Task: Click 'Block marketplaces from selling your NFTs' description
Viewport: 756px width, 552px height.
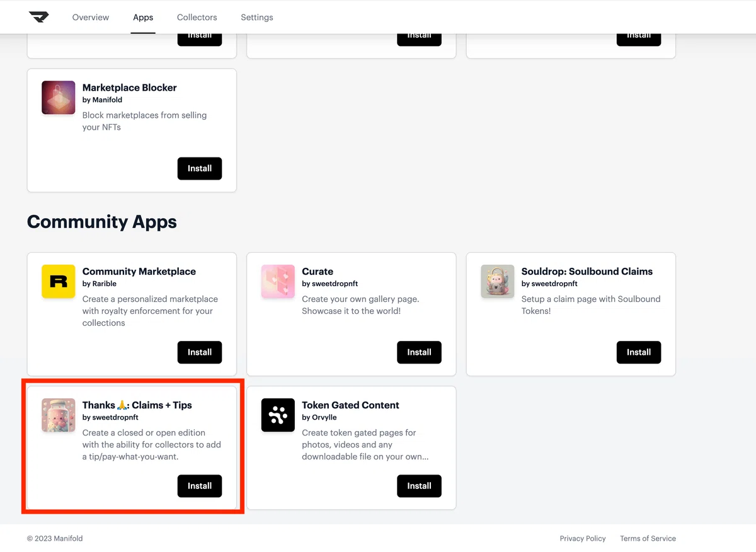Action: pyautogui.click(x=144, y=121)
